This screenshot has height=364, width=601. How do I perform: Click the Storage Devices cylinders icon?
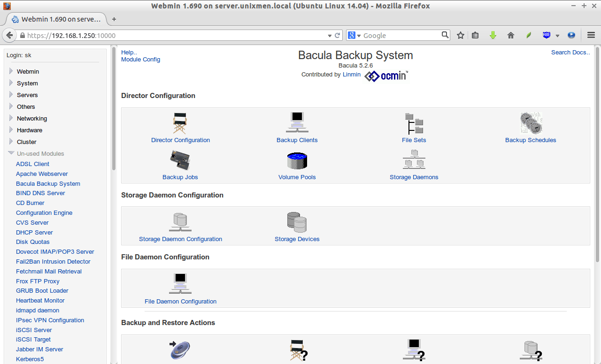[x=297, y=222]
